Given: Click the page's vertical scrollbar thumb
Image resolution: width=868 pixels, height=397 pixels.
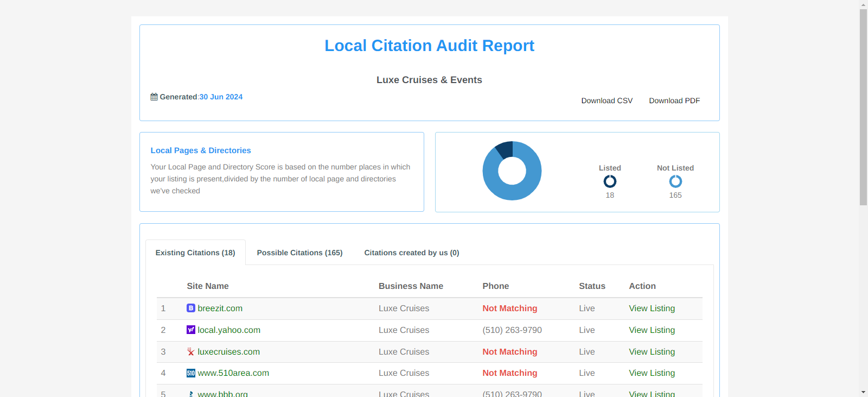Looking at the screenshot, I should point(863,107).
